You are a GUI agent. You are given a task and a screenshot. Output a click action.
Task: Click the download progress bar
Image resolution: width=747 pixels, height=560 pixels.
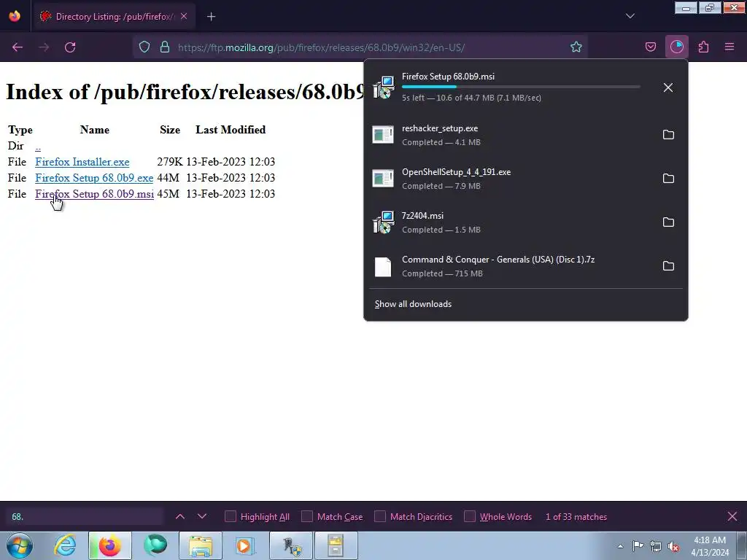pyautogui.click(x=521, y=87)
